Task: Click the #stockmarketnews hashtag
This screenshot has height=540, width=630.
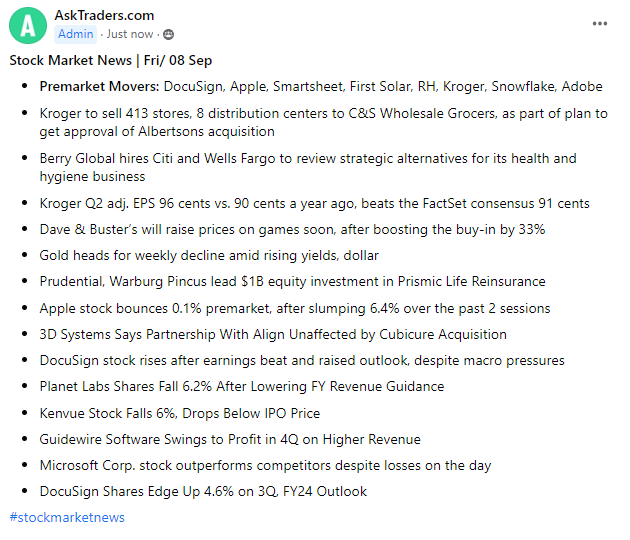Action: point(67,517)
